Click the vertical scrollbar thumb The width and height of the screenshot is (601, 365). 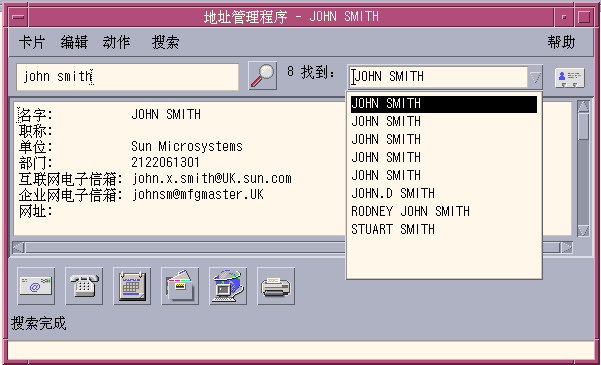click(x=583, y=126)
